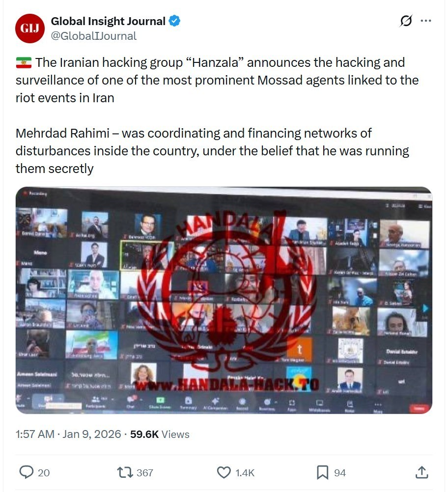View the 59.6K Views count

click(160, 434)
